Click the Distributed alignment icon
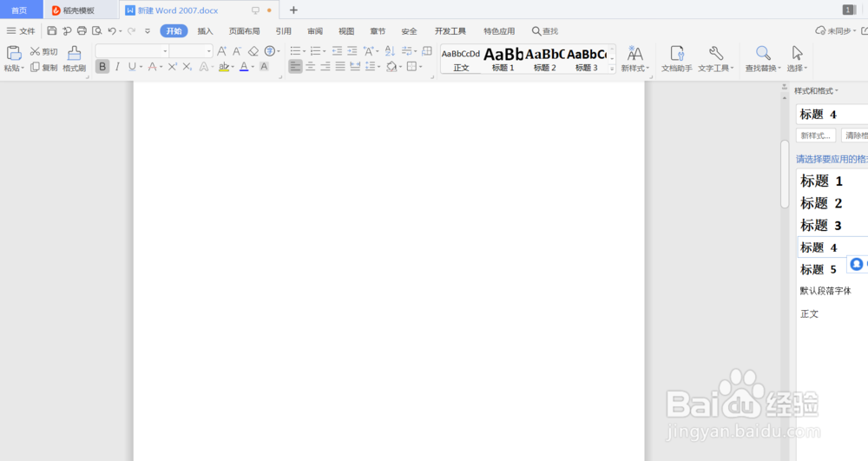This screenshot has height=461, width=868. (355, 66)
